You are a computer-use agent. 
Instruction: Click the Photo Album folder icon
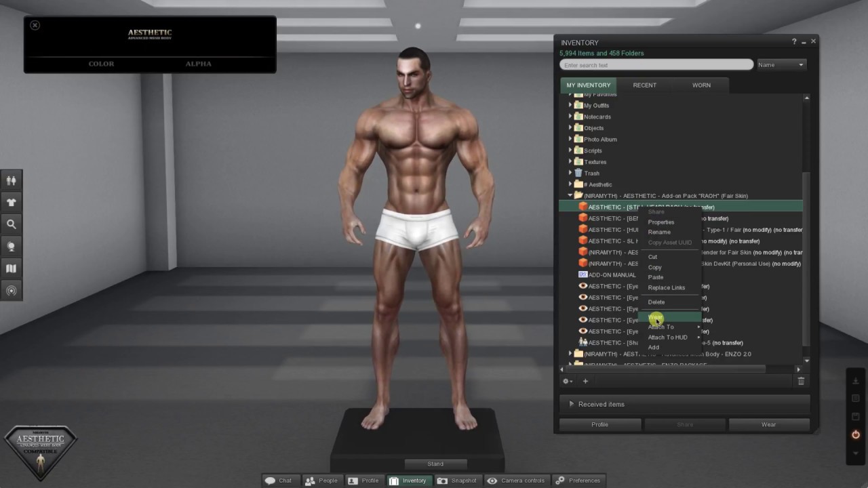point(578,139)
